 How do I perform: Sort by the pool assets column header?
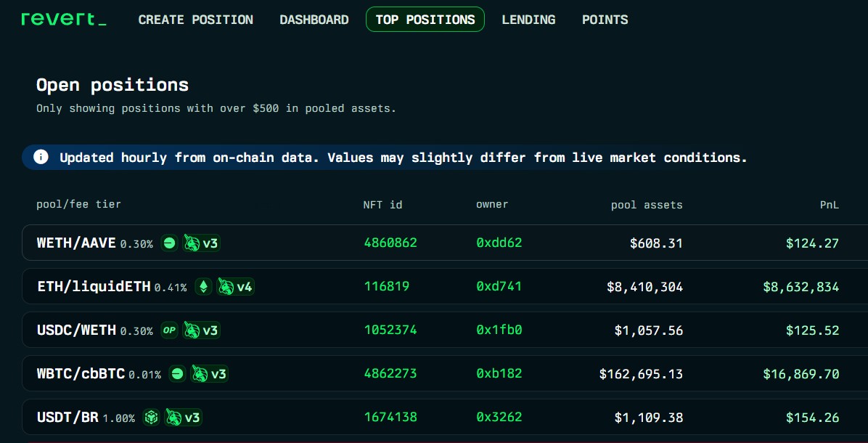tap(647, 205)
